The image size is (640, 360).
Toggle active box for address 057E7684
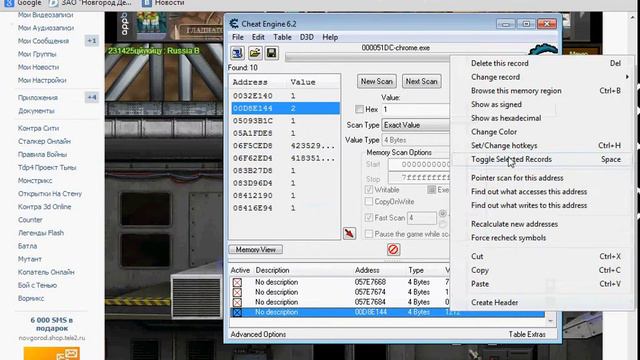[x=237, y=302]
